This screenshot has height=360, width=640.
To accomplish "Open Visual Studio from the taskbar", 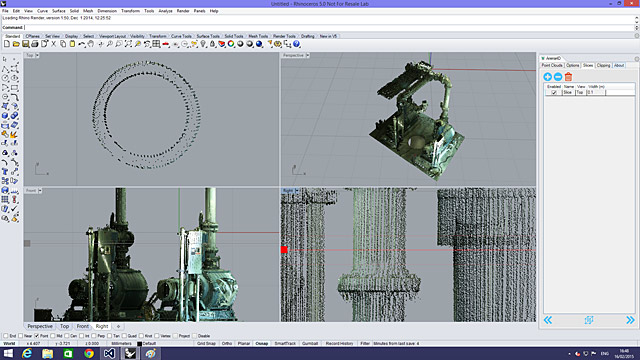I will (109, 353).
